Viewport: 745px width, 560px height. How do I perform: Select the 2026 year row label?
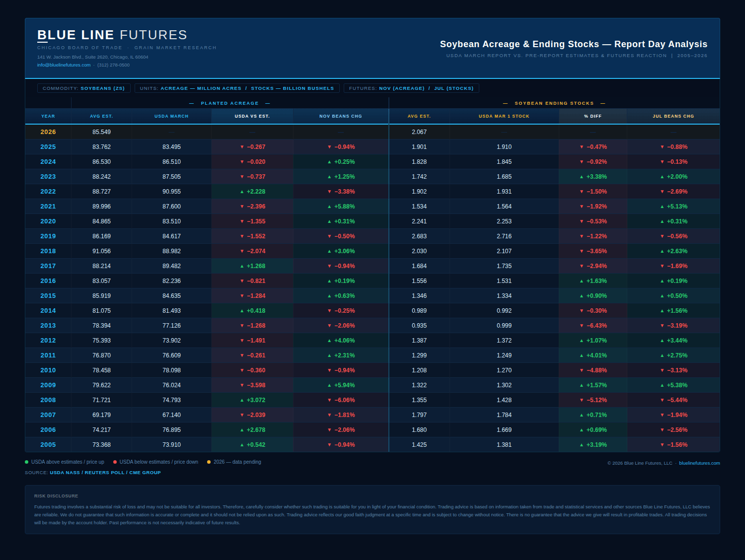coord(48,132)
